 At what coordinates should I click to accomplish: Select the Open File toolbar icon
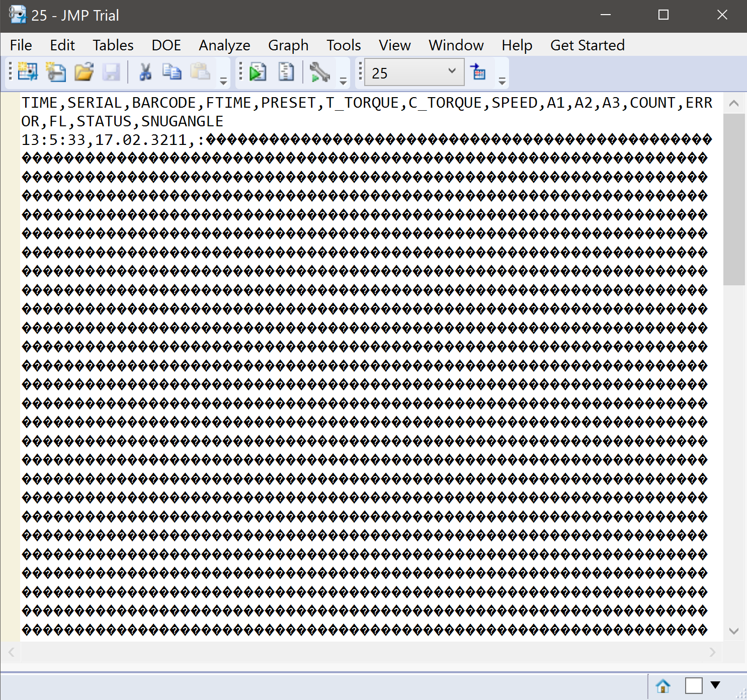click(x=84, y=72)
